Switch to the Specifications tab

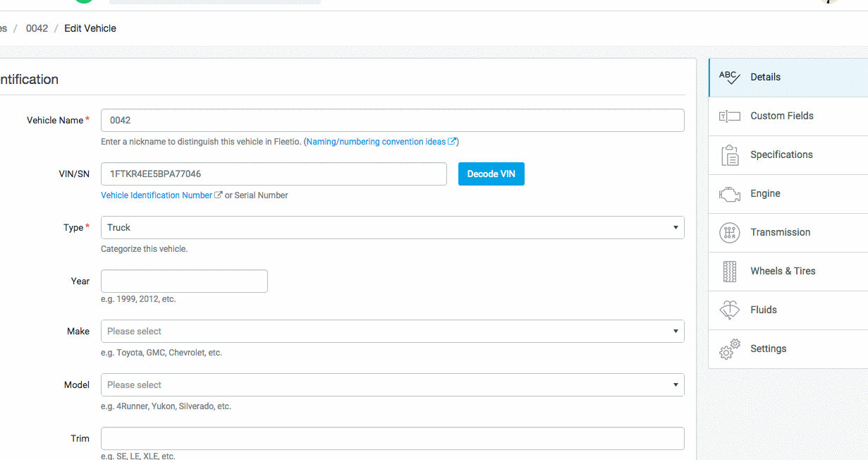(781, 155)
